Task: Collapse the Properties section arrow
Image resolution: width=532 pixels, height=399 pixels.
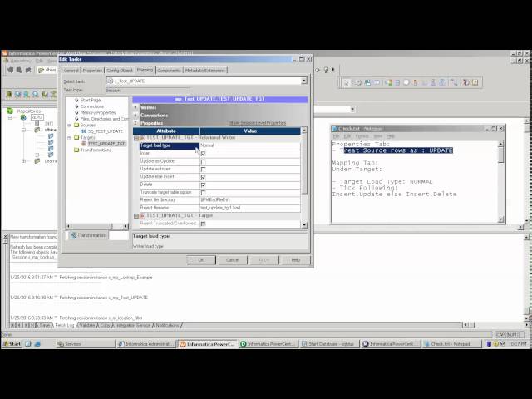Action: tap(135, 123)
